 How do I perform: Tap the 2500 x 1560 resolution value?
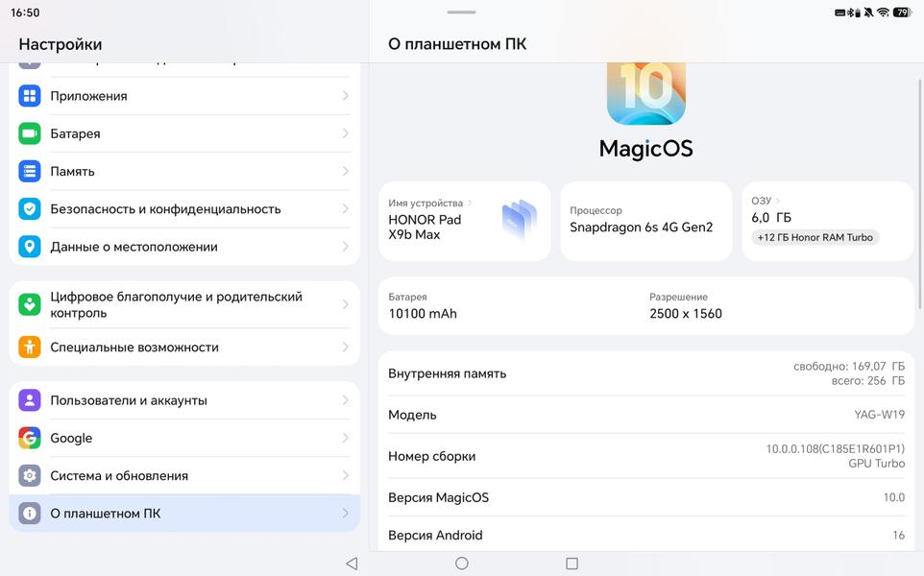[686, 313]
